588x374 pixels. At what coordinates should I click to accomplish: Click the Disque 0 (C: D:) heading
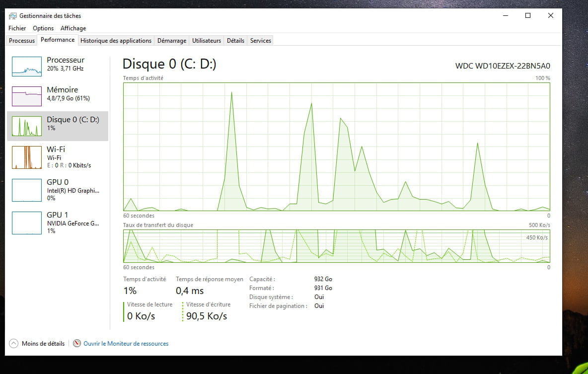click(169, 64)
